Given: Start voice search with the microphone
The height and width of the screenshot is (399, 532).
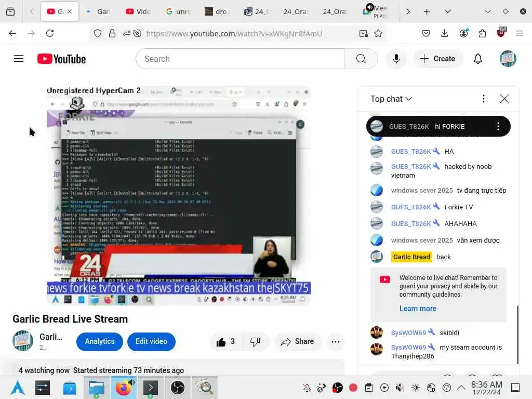Looking at the screenshot, I should click(396, 59).
